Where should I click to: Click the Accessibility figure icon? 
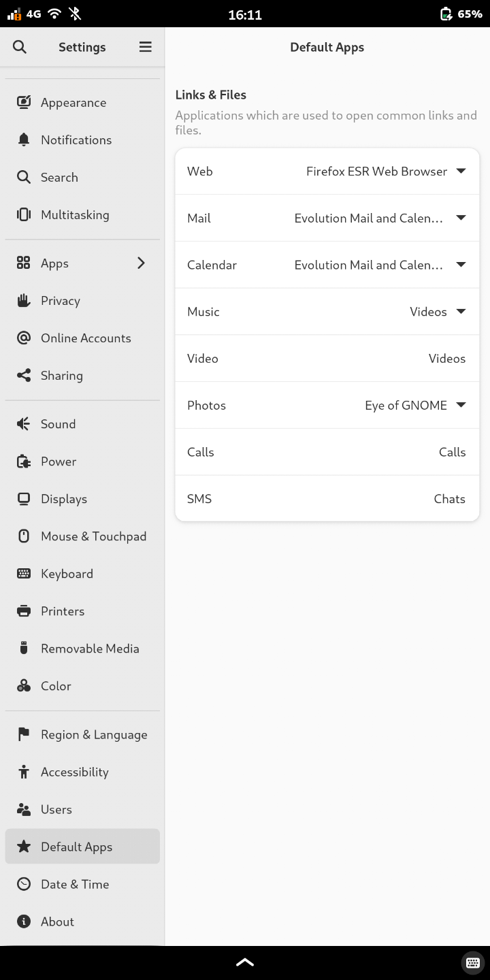pyautogui.click(x=24, y=772)
